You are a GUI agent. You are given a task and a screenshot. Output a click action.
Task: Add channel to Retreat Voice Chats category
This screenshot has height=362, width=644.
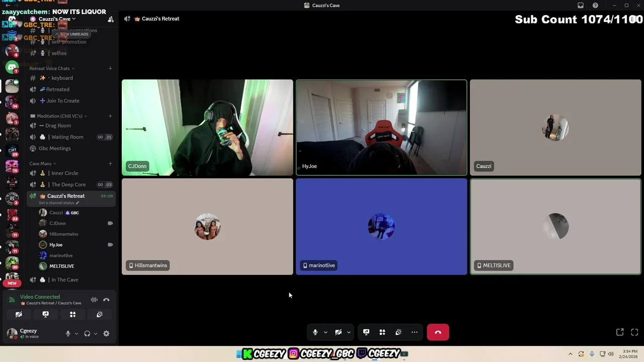(x=110, y=68)
